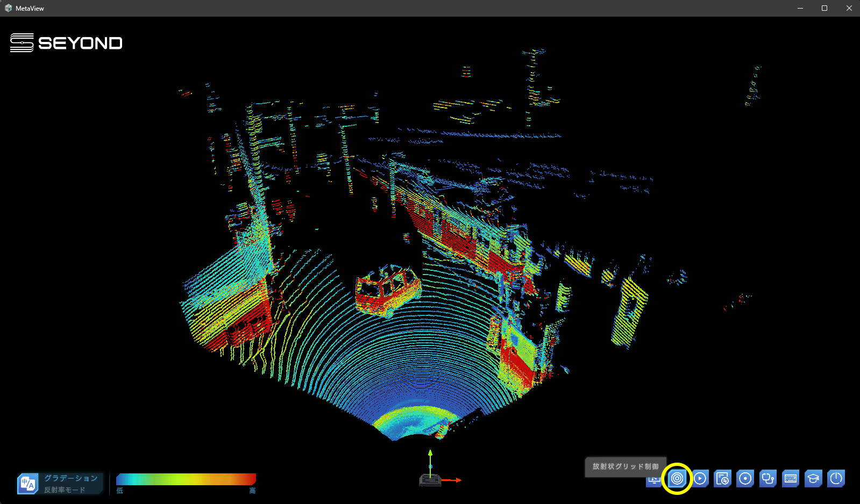Click the グラデーション label

pos(71,478)
